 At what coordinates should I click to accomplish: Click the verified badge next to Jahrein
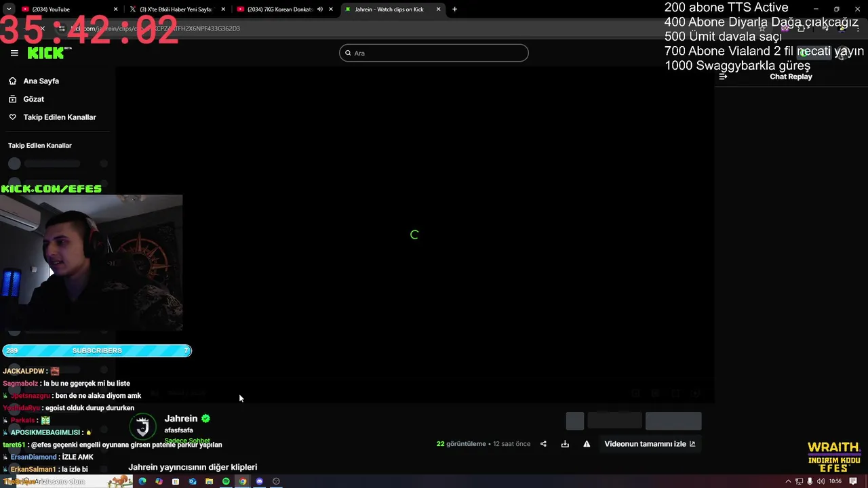(x=205, y=418)
